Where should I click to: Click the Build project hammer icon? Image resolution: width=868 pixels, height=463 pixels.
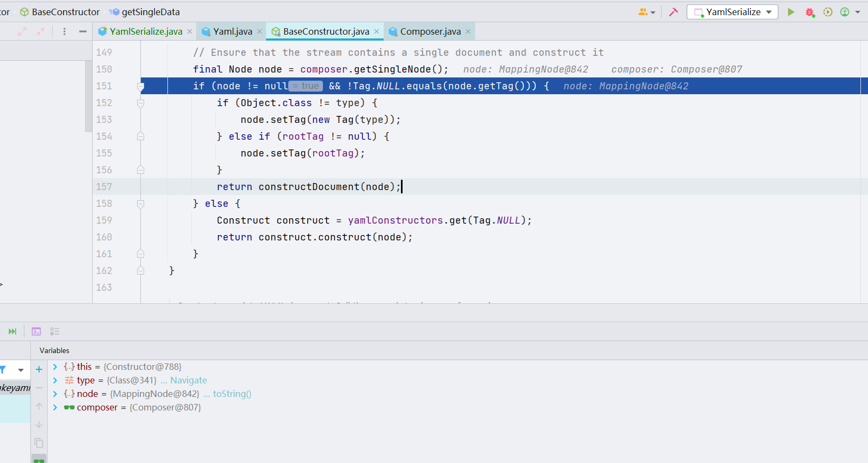pos(673,12)
